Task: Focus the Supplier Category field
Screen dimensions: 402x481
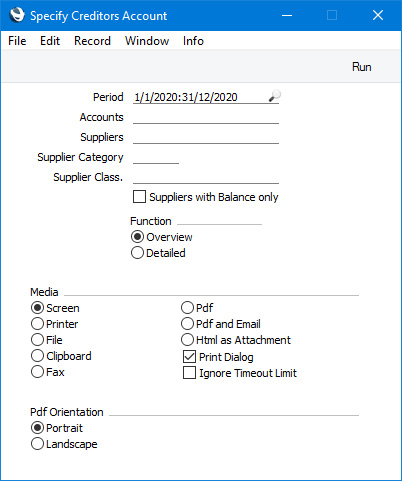Action: pyautogui.click(x=156, y=157)
